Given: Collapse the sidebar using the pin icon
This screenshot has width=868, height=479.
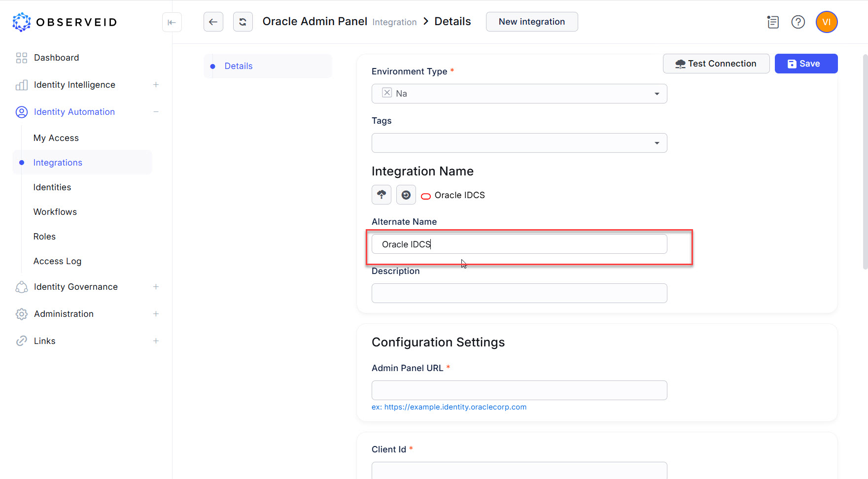Looking at the screenshot, I should coord(172,22).
